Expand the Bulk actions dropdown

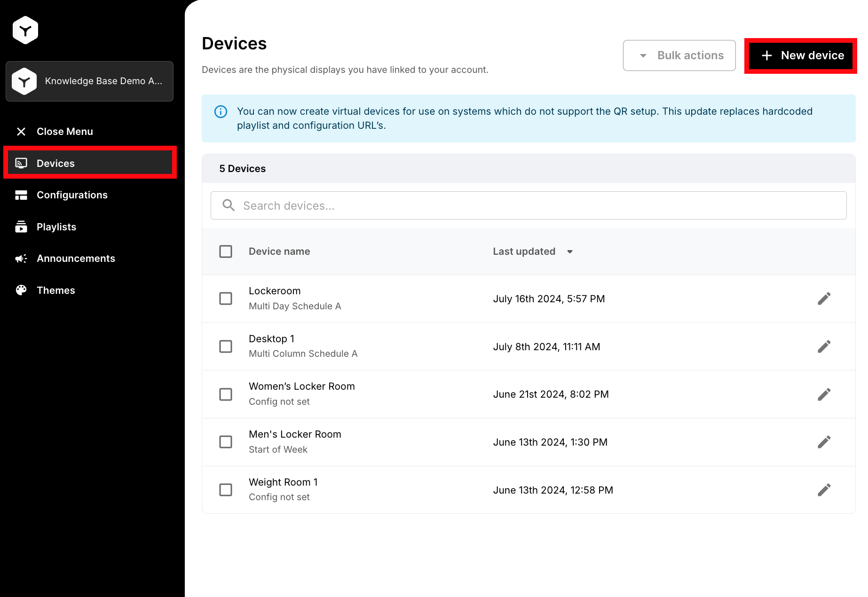679,55
